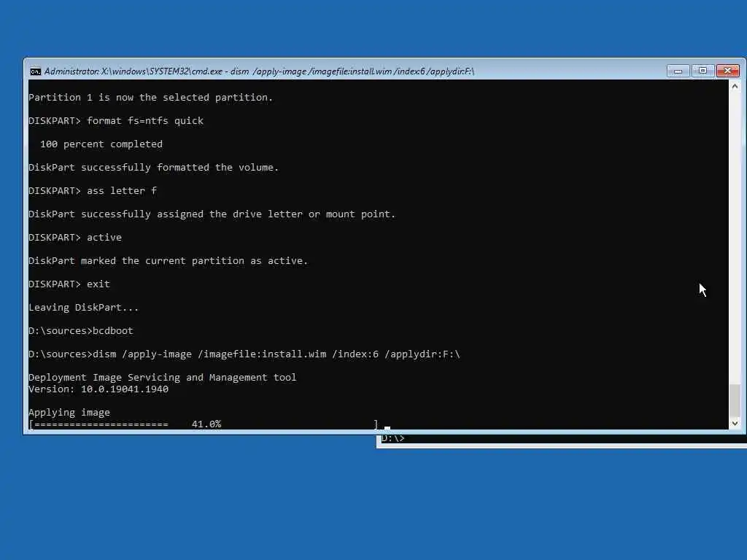Viewport: 747px width, 560px height.
Task: Click the title bar text of the dism command window
Action: point(259,71)
